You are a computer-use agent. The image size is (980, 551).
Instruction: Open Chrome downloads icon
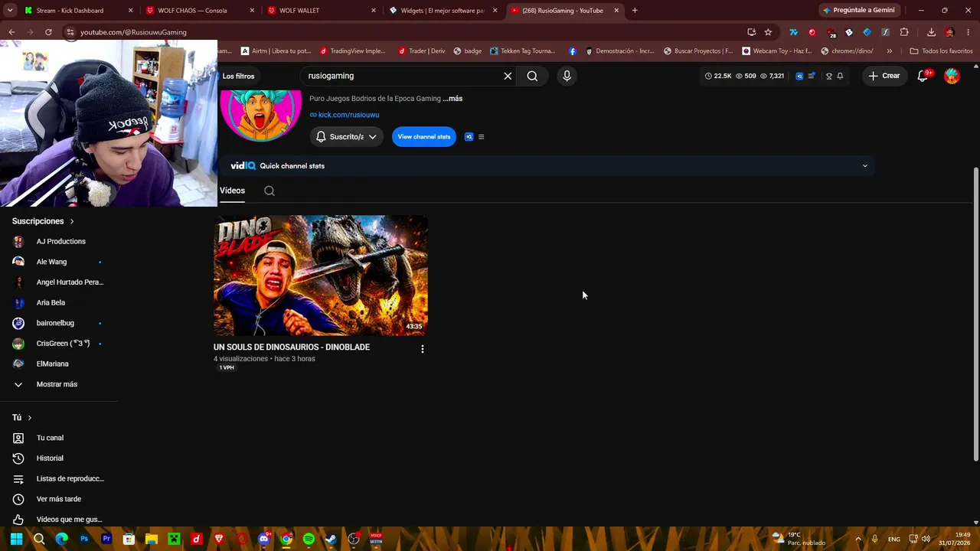[x=931, y=32]
